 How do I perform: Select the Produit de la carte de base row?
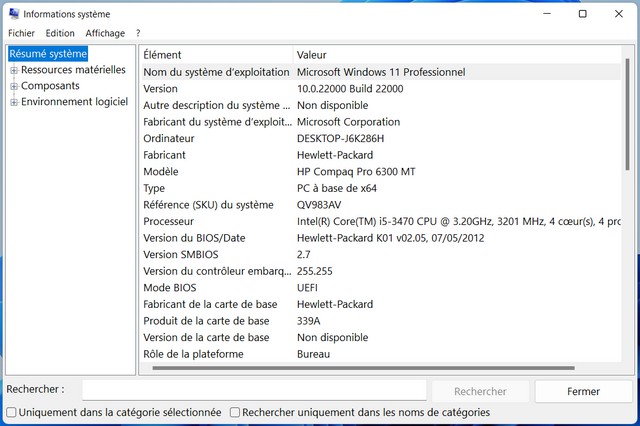pos(380,321)
